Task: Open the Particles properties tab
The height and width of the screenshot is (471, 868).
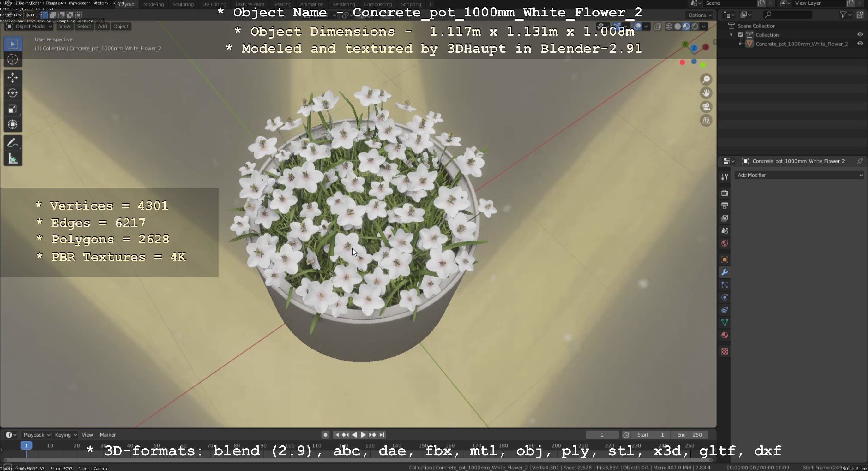Action: (x=725, y=285)
